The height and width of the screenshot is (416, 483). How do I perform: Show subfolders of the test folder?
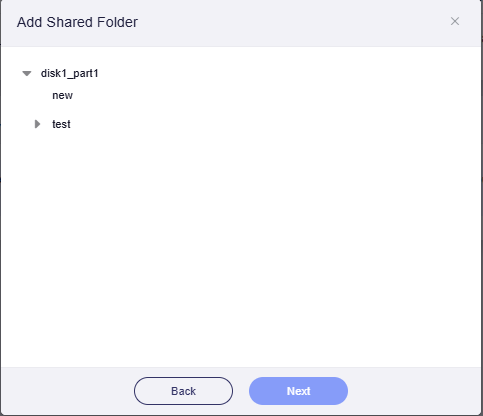pyautogui.click(x=37, y=124)
